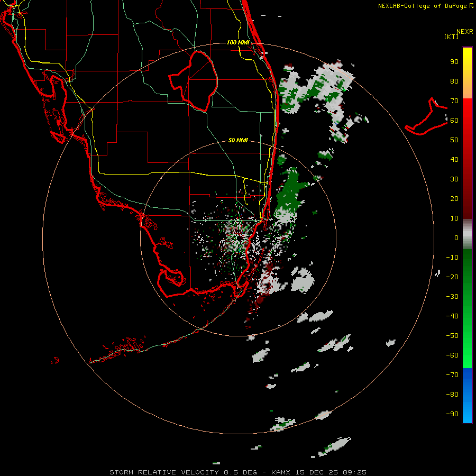Click the [KT] units label

click(x=451, y=36)
